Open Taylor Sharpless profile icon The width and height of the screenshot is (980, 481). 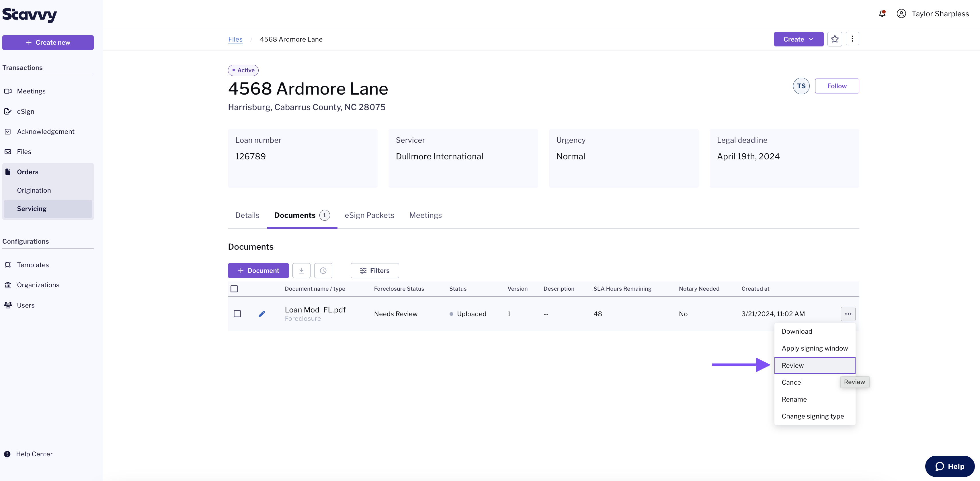point(901,14)
